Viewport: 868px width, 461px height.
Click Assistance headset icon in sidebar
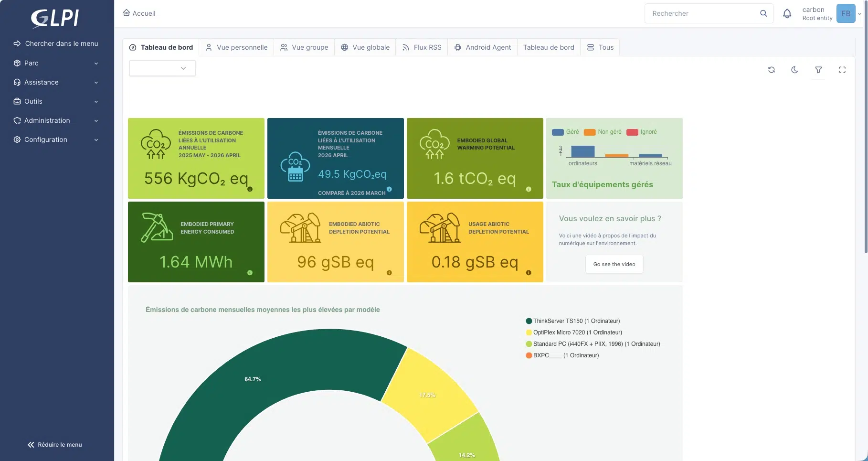(x=17, y=82)
